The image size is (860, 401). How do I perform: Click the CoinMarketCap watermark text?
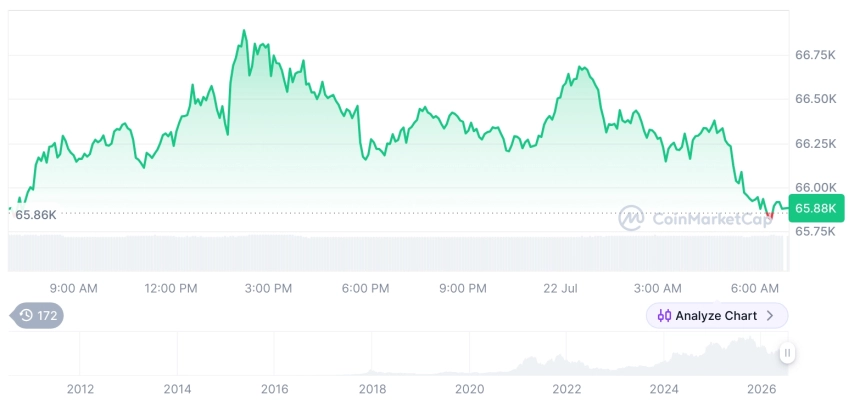(x=711, y=218)
